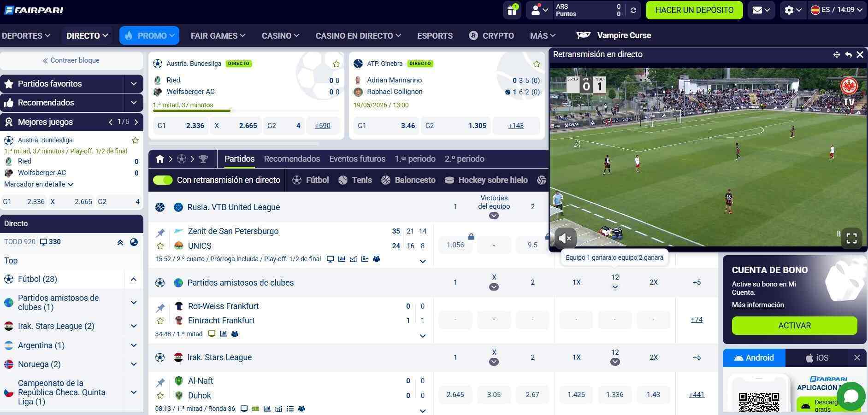The image size is (868, 415).
Task: Dock the live broadcast window back
Action: (x=848, y=54)
